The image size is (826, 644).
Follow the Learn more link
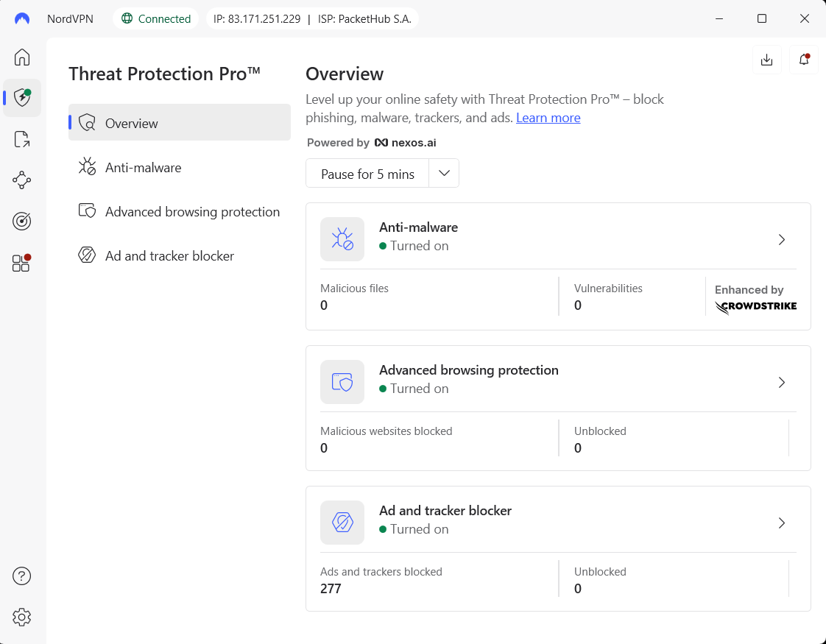(548, 118)
